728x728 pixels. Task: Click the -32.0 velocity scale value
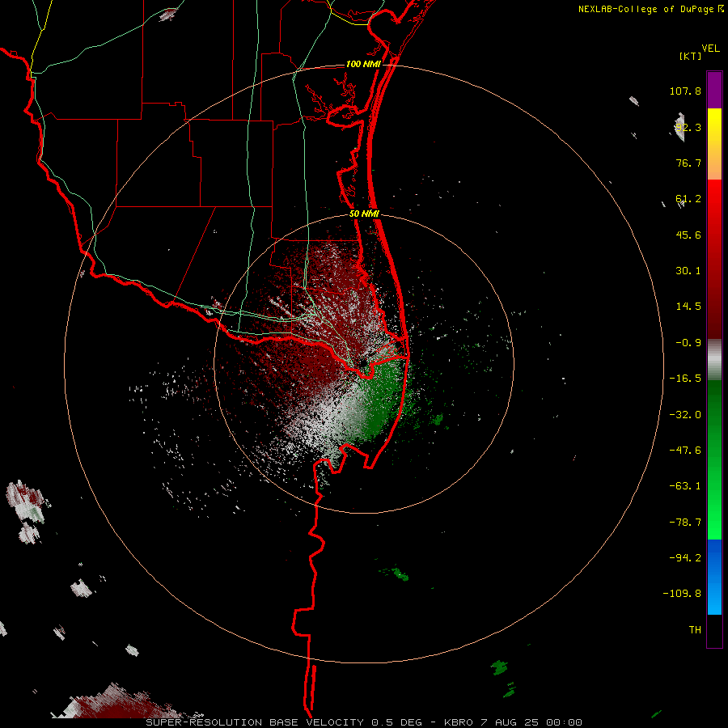pyautogui.click(x=685, y=415)
